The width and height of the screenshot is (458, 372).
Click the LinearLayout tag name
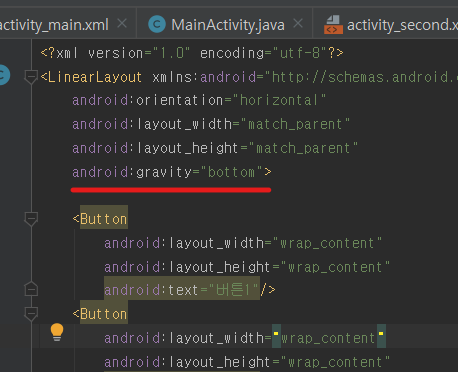pos(95,77)
